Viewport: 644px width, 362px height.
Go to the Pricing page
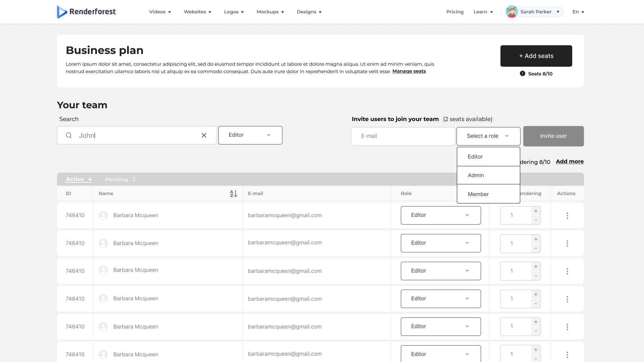455,12
